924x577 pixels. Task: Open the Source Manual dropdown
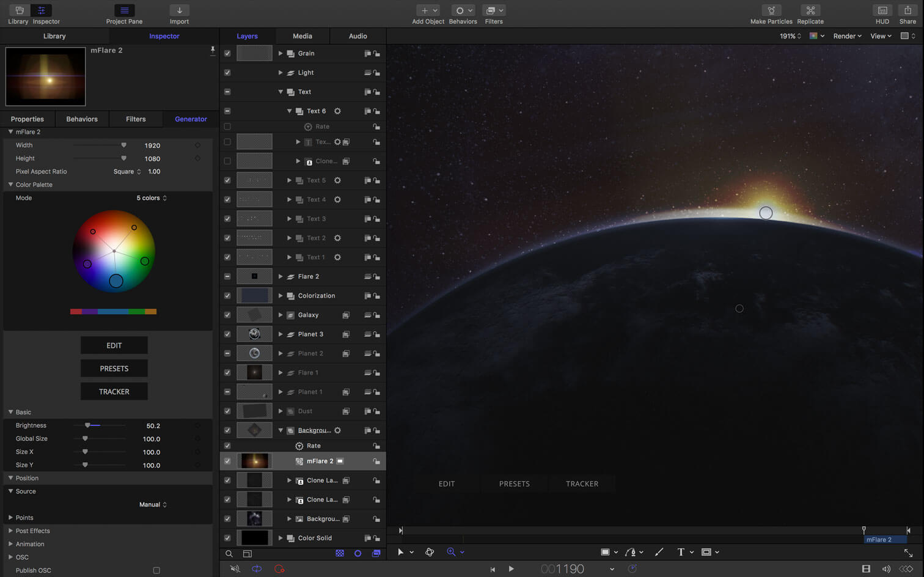[x=153, y=505]
